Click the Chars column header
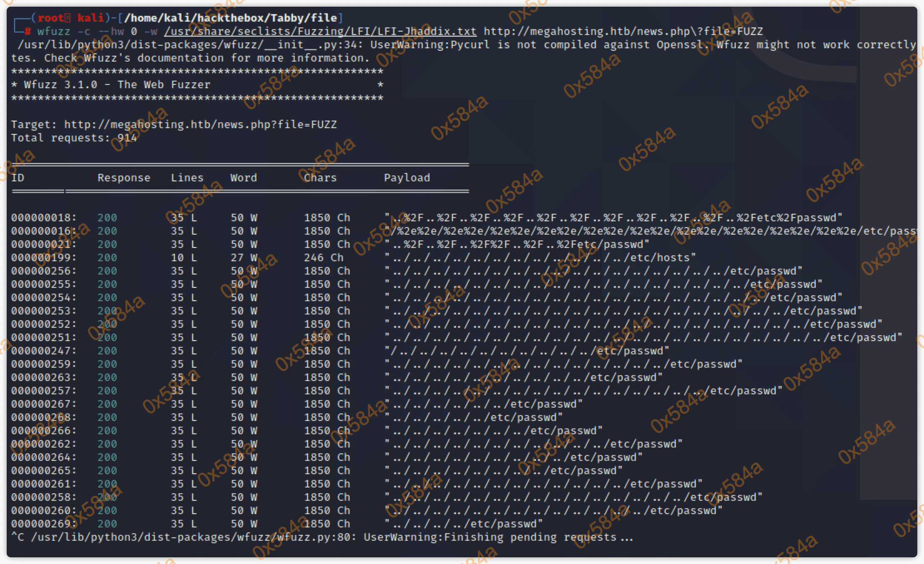Viewport: 924px width, 564px height. (x=320, y=178)
